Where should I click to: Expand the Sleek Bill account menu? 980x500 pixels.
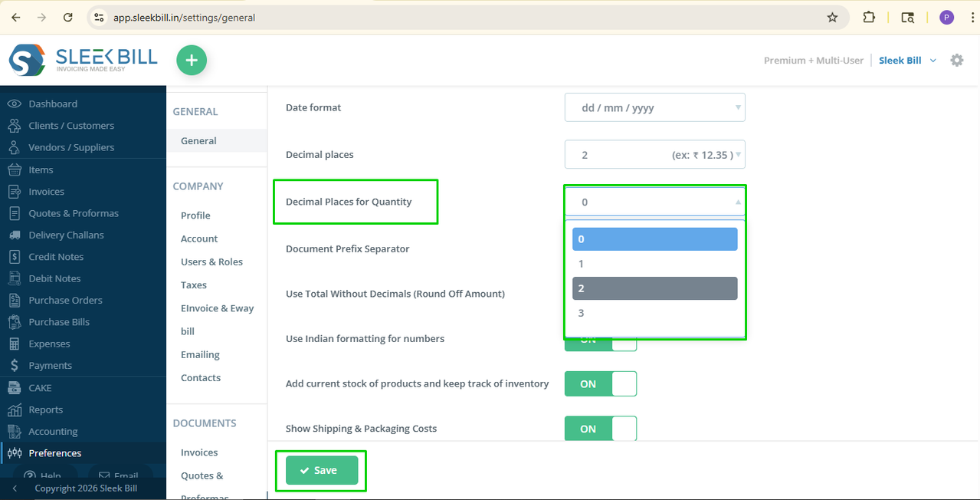click(x=907, y=60)
